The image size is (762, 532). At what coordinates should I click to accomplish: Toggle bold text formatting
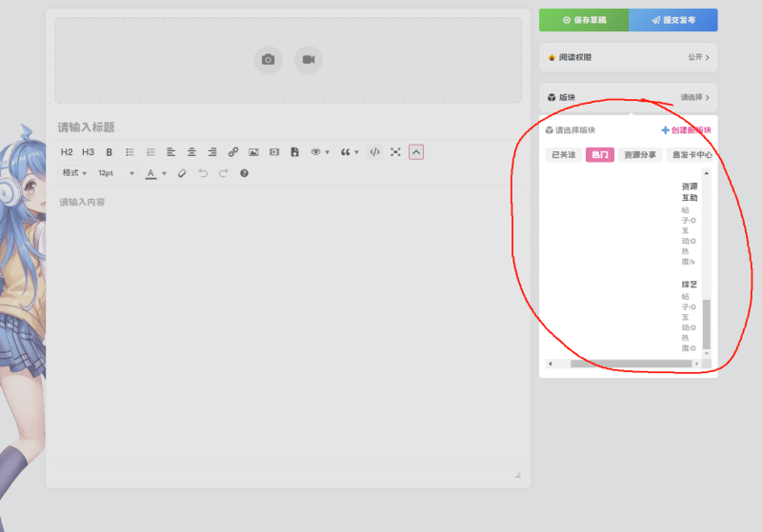pyautogui.click(x=110, y=152)
